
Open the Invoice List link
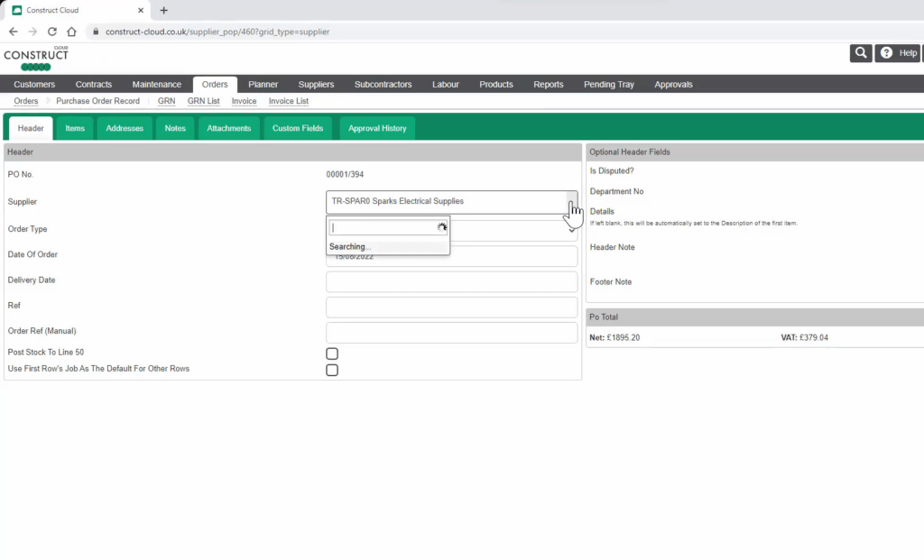point(288,101)
